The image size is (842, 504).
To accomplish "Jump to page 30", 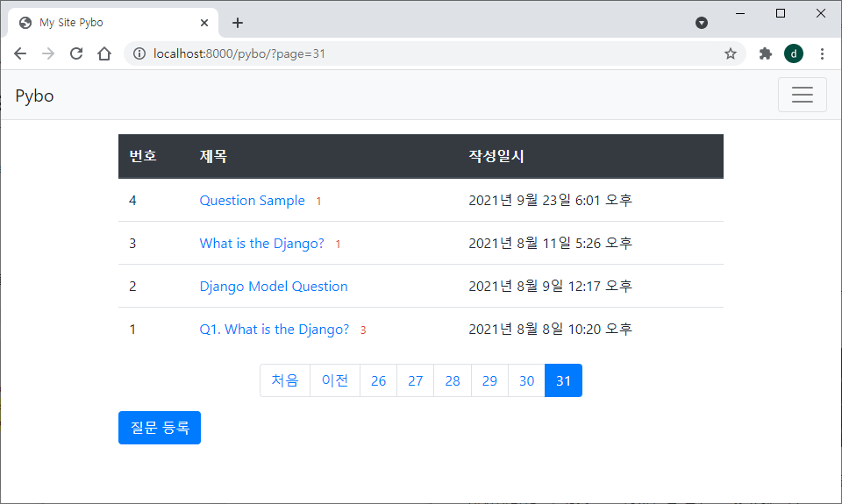I will [527, 380].
